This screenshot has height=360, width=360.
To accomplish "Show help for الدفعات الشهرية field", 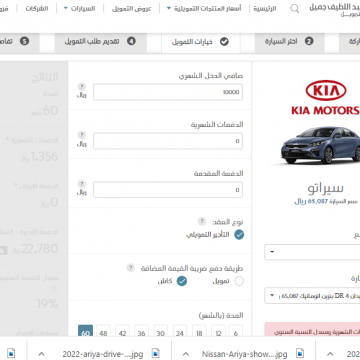I will (82, 135).
